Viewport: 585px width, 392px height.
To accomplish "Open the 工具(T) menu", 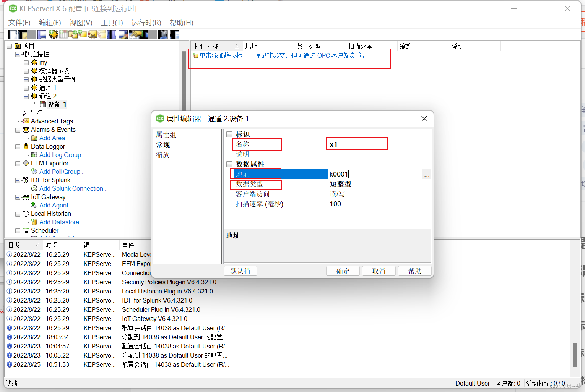I will click(112, 23).
